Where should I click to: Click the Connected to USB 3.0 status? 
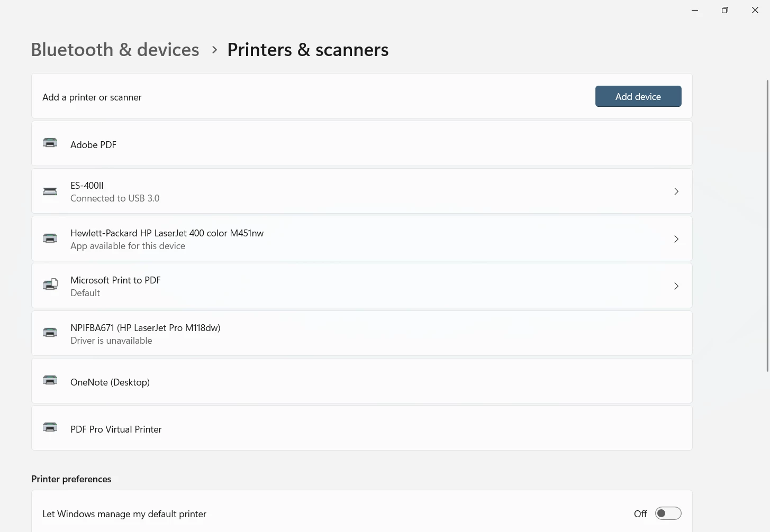point(115,198)
